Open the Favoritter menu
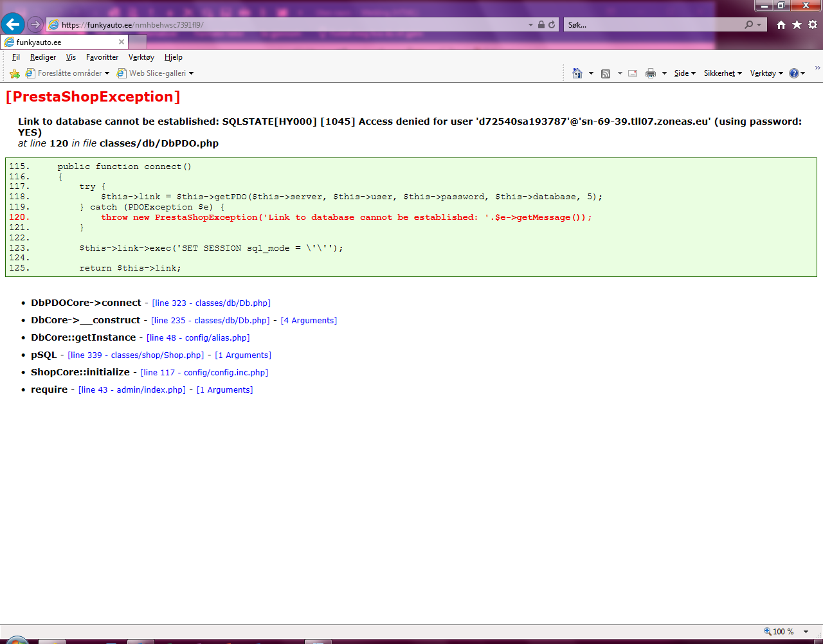Image resolution: width=823 pixels, height=644 pixels. [x=102, y=57]
